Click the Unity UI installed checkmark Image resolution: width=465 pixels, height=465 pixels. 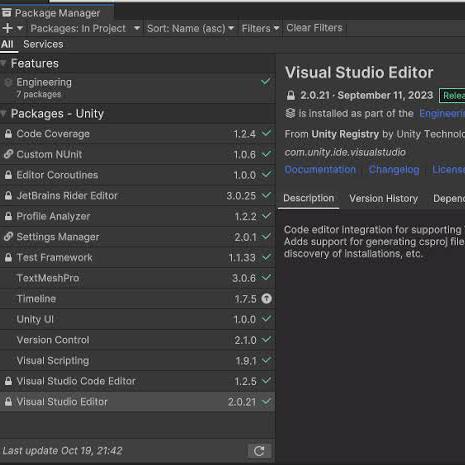[x=266, y=319]
